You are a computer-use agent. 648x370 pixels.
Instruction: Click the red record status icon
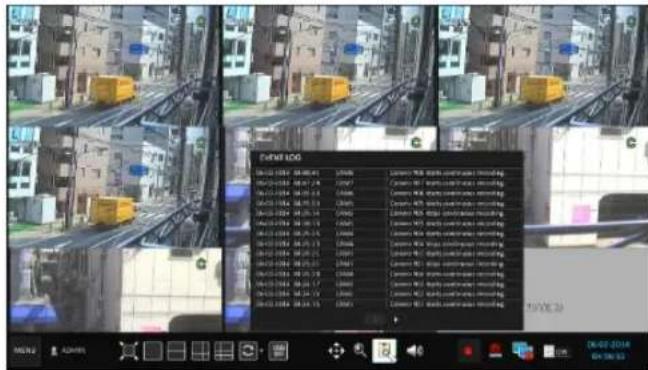coord(468,351)
